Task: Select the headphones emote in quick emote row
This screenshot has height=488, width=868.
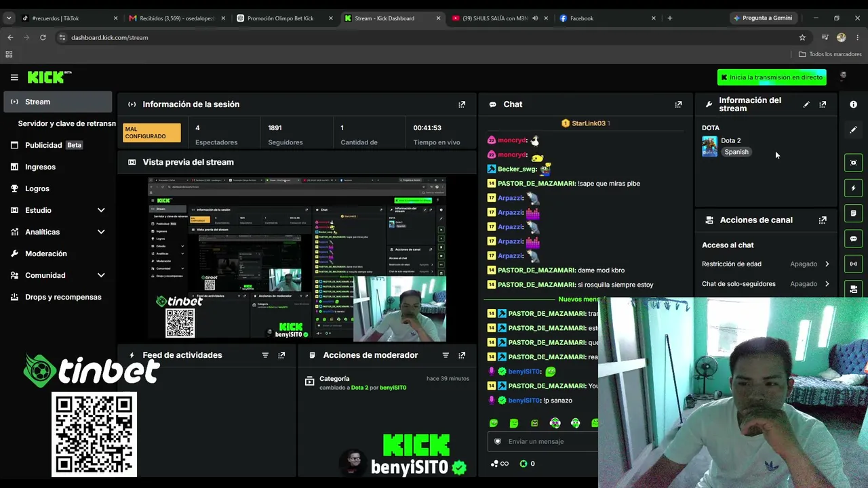Action: [x=555, y=423]
